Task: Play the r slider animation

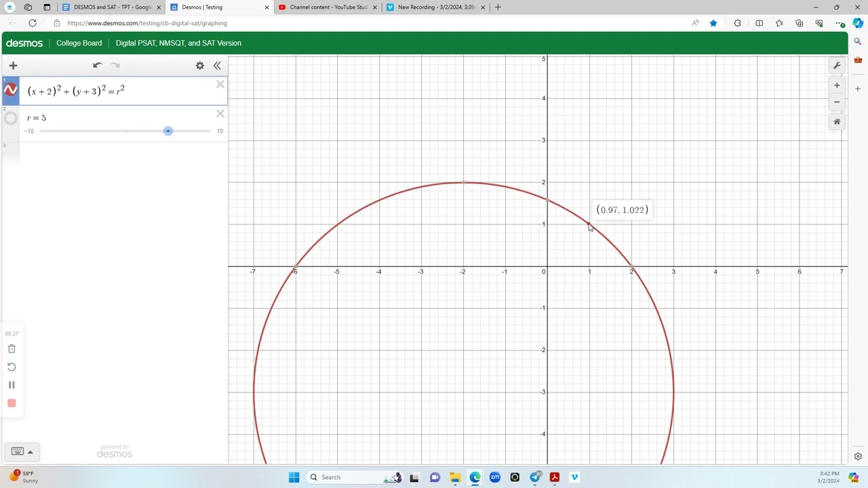Action: click(x=10, y=119)
